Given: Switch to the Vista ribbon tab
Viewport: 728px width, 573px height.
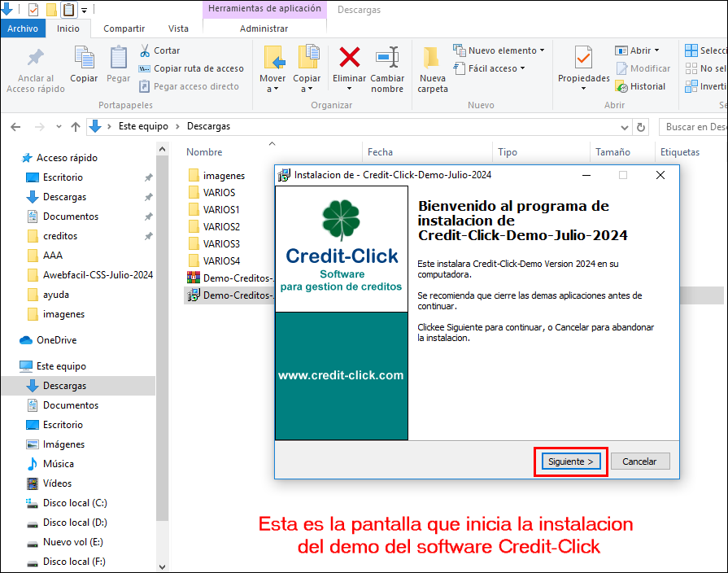Looking at the screenshot, I should click(x=177, y=28).
